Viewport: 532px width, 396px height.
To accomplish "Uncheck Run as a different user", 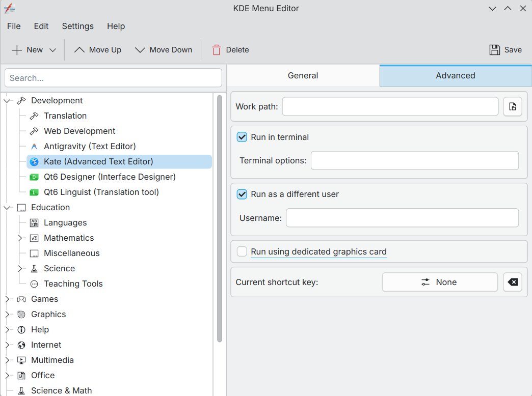I will click(242, 194).
